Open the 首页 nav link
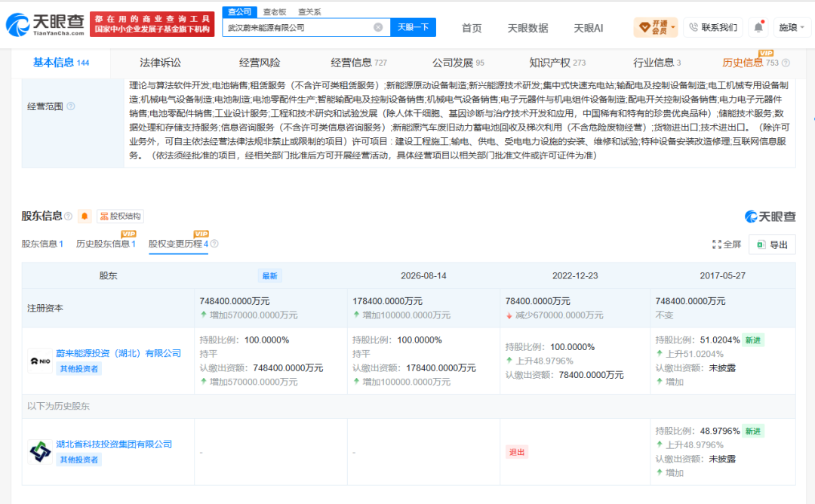 (472, 28)
